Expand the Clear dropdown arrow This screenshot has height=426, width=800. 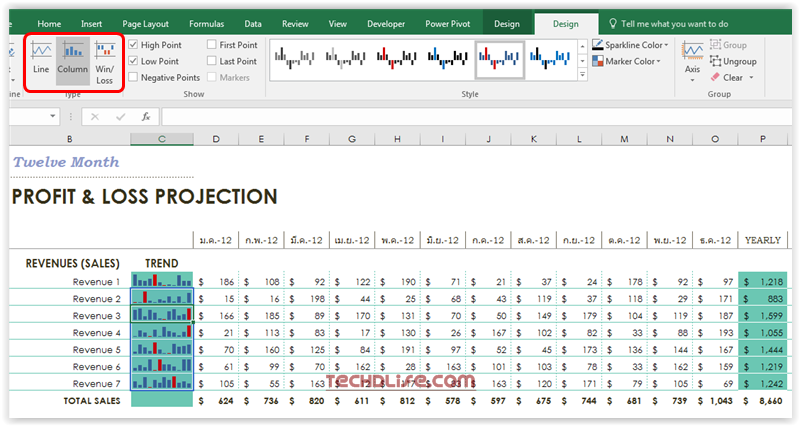(x=751, y=78)
